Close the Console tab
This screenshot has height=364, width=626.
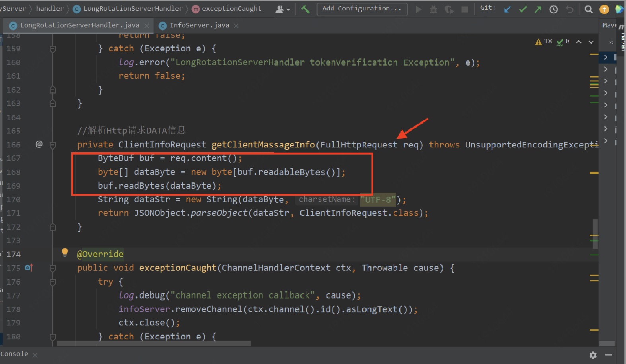35,355
